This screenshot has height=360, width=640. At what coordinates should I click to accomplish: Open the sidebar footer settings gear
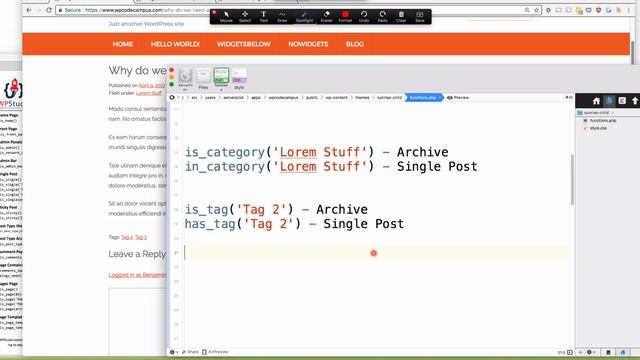[591, 352]
